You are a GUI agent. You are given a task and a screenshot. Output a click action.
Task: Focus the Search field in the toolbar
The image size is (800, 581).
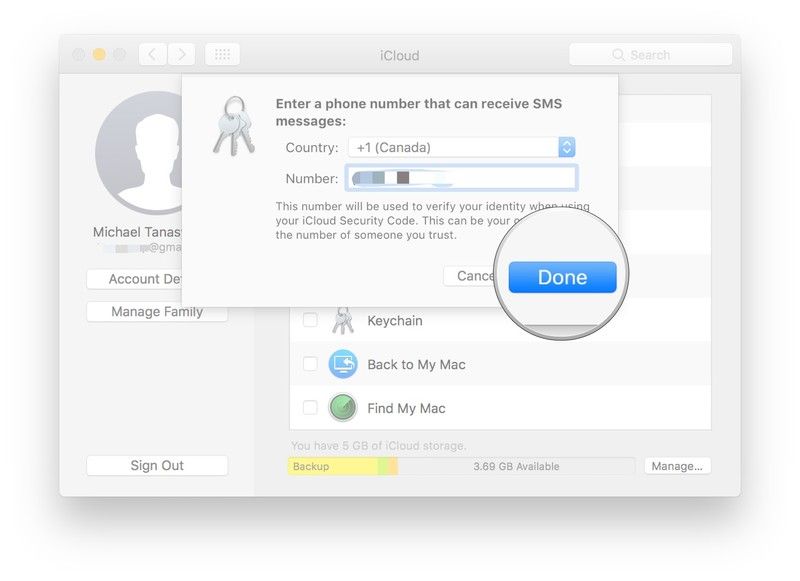[650, 55]
